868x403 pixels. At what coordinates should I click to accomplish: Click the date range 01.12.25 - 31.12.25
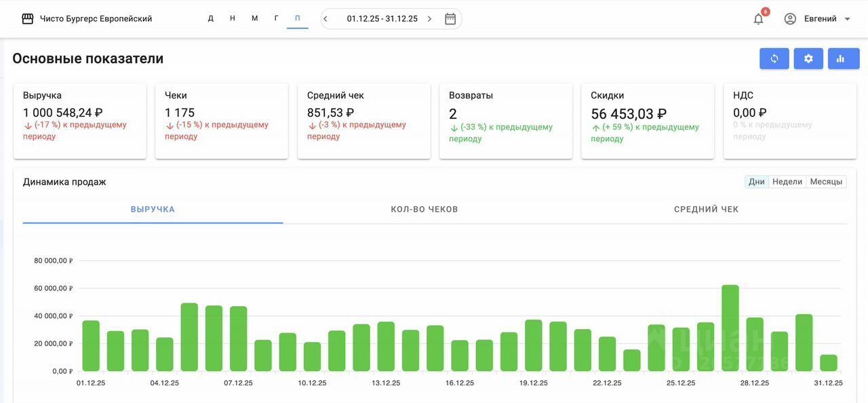(x=382, y=19)
